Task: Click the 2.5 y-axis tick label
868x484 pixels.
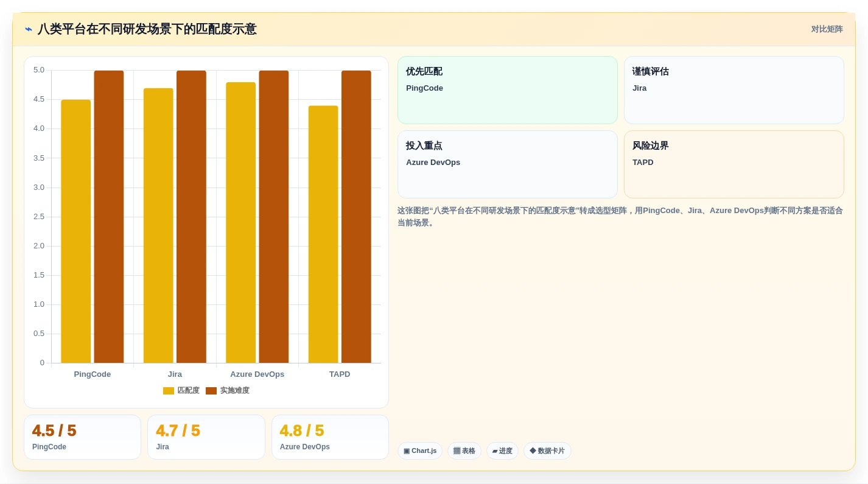Action: 39,217
